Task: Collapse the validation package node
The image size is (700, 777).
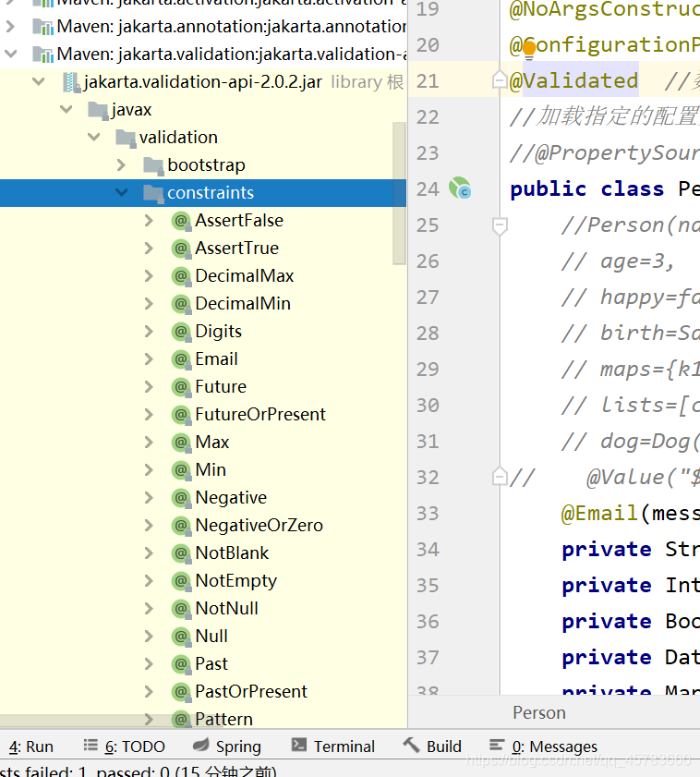Action: [x=93, y=137]
